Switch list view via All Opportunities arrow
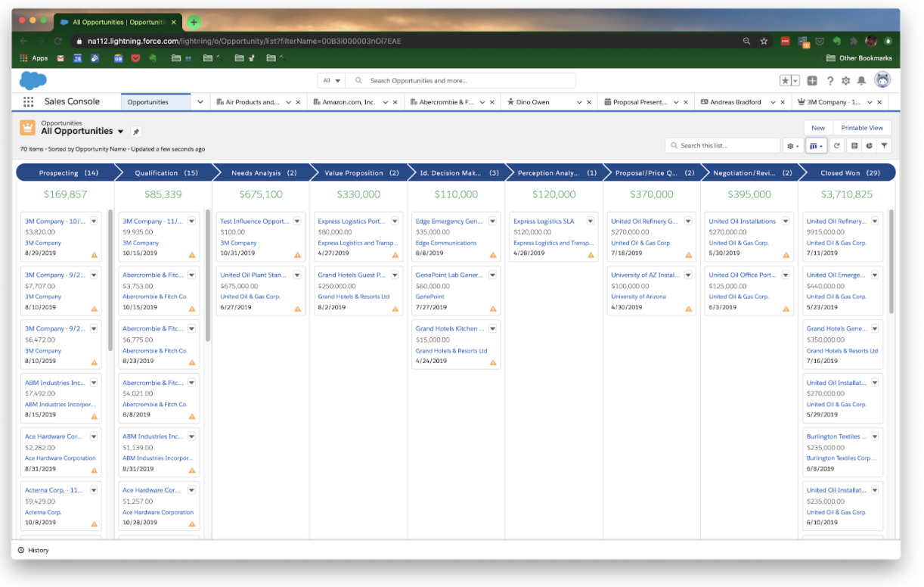924x587 pixels. pos(120,132)
